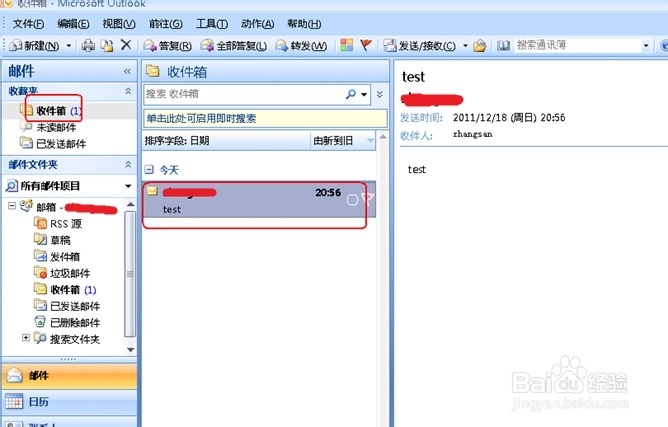Image resolution: width=668 pixels, height=427 pixels.
Task: Open the View (视图) menu
Action: pos(119,24)
